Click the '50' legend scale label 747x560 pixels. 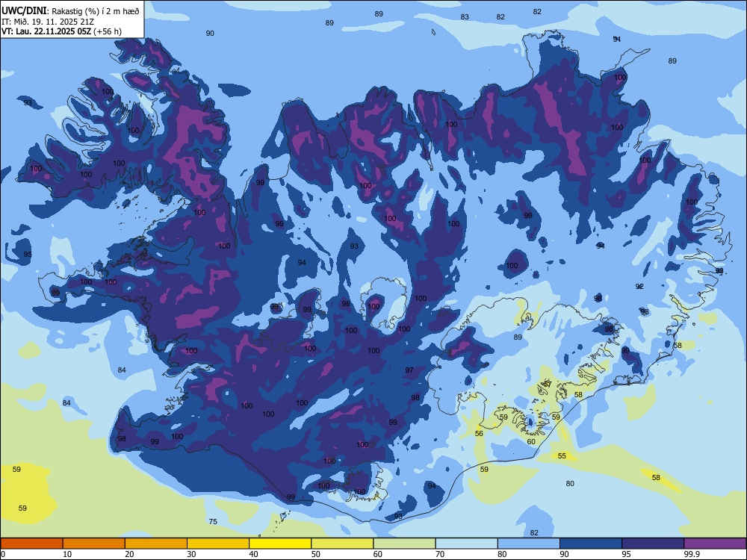tap(316, 554)
